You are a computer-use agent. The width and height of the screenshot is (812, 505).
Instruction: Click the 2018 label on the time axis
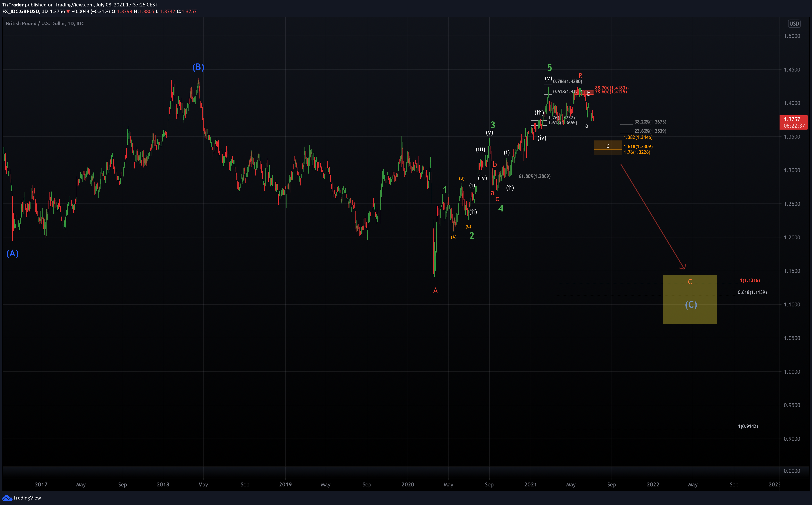pyautogui.click(x=163, y=485)
